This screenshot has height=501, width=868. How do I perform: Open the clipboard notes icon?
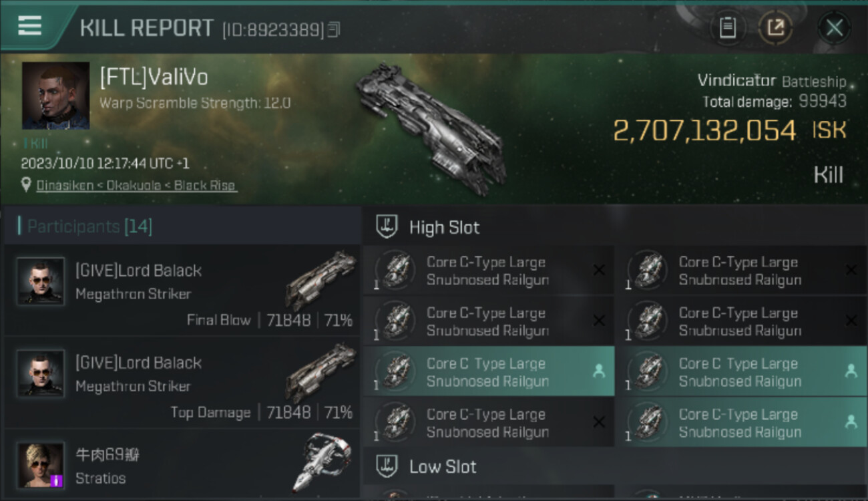(x=727, y=28)
